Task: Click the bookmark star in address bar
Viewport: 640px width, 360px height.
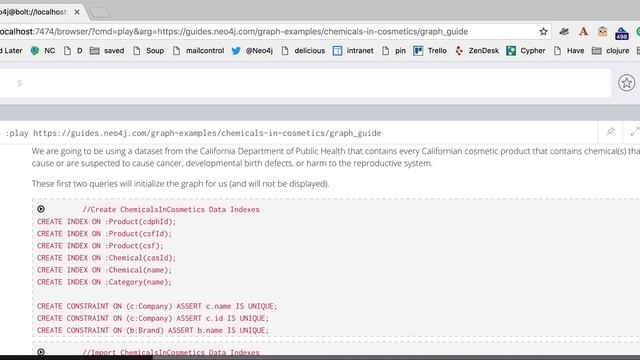Action: point(543,31)
